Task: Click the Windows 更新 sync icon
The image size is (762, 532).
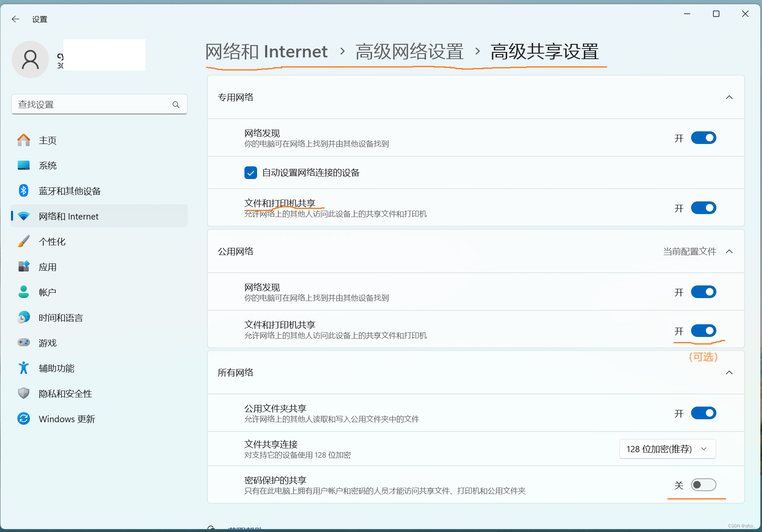Action: click(x=24, y=419)
